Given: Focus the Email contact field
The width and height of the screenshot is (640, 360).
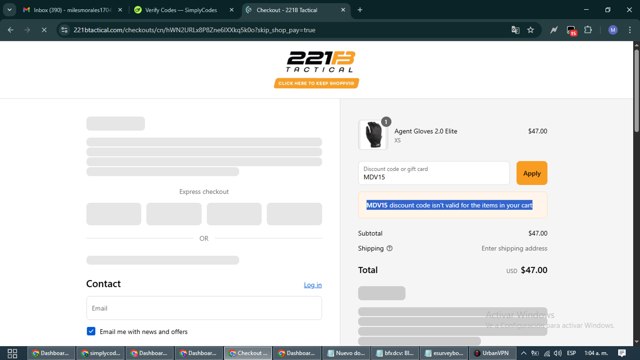Looking at the screenshot, I should click(204, 308).
